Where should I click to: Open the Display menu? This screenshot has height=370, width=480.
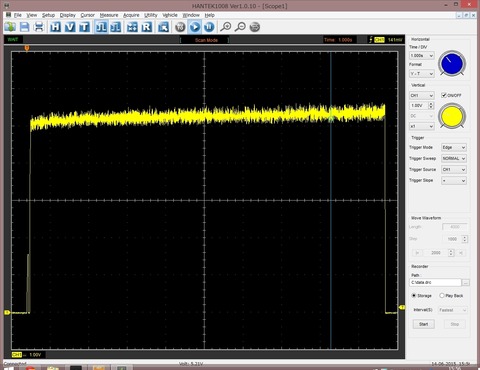pos(68,15)
